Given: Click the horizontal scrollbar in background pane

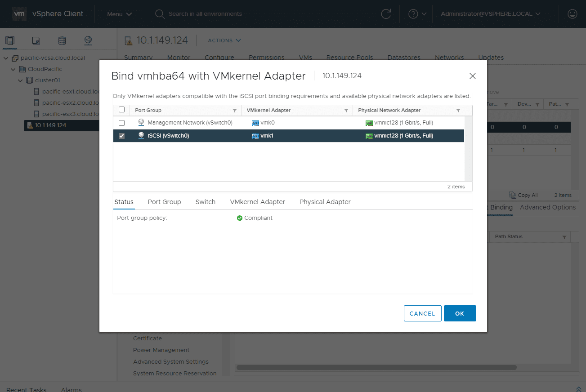Looking at the screenshot, I should click(376, 367).
